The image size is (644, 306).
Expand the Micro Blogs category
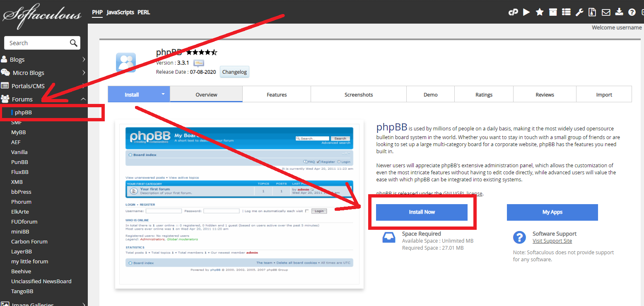83,73
